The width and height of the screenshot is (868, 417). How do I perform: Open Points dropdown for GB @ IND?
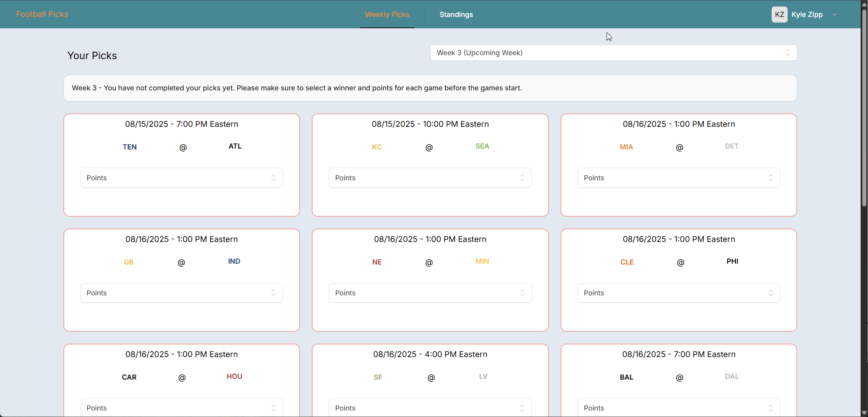click(x=182, y=293)
